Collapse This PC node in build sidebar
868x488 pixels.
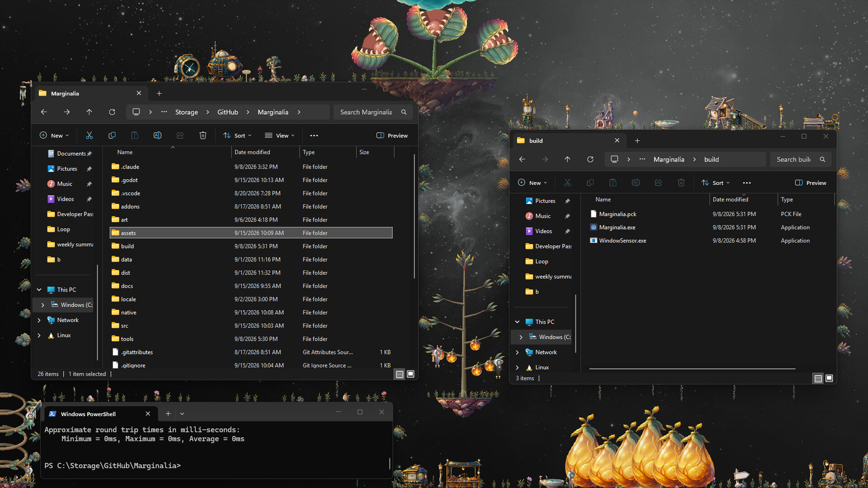[517, 322]
